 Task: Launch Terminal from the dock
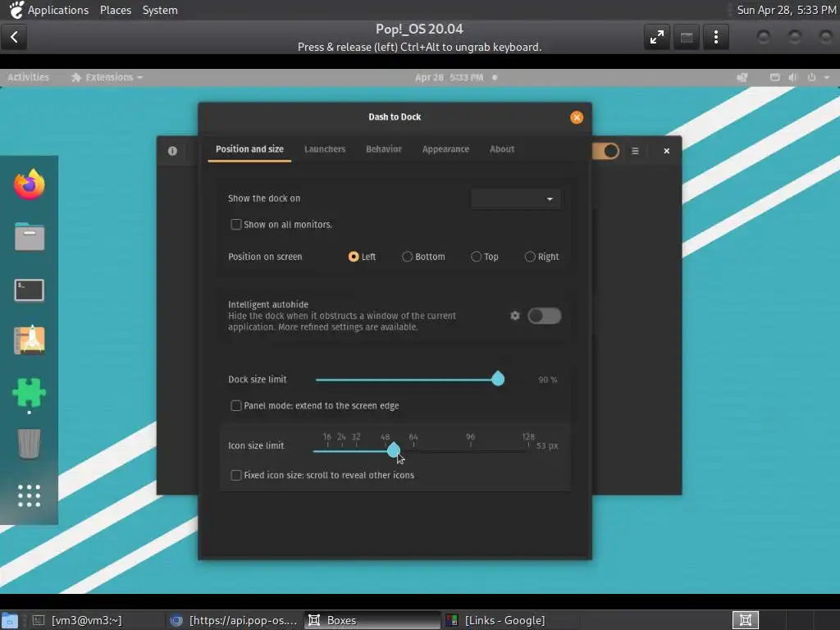(x=30, y=290)
